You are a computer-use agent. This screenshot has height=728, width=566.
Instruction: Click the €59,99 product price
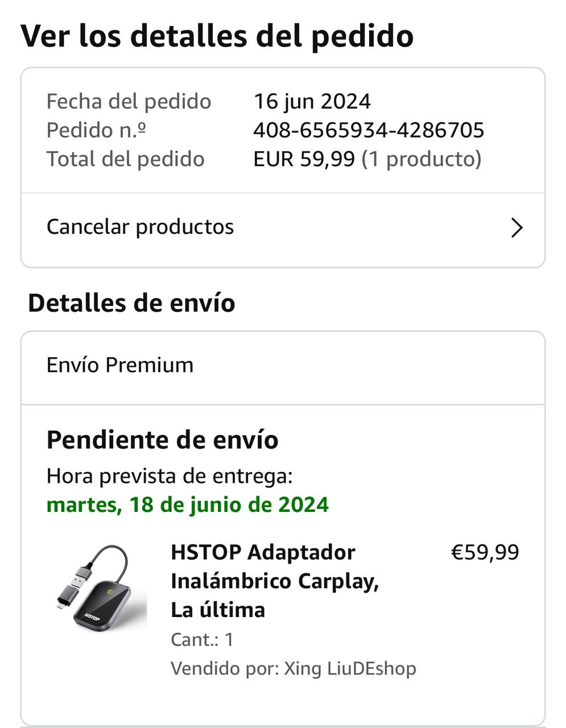pyautogui.click(x=485, y=552)
